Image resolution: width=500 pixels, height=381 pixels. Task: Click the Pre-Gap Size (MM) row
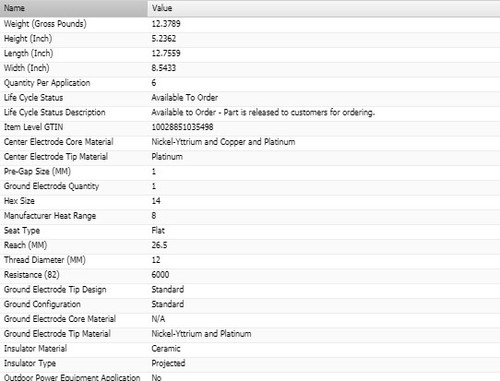coord(250,171)
